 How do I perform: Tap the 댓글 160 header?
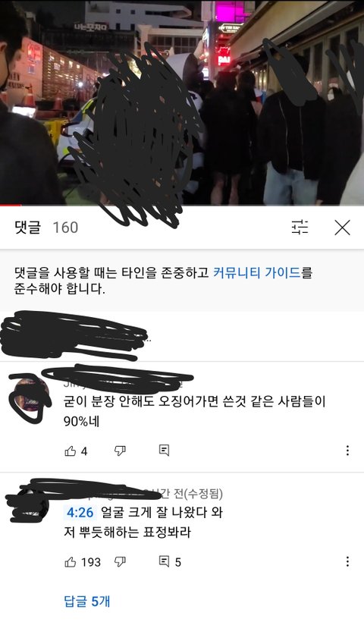click(x=46, y=228)
